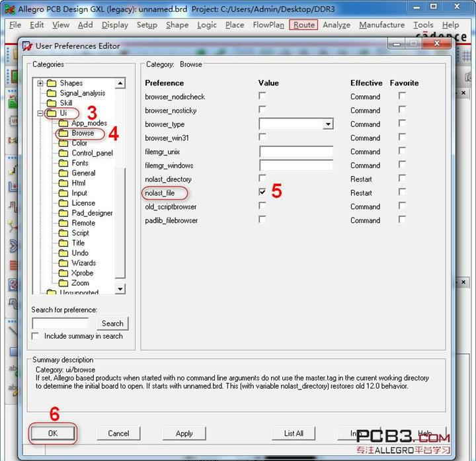Click categories list scroll down arrow

pos(120,289)
